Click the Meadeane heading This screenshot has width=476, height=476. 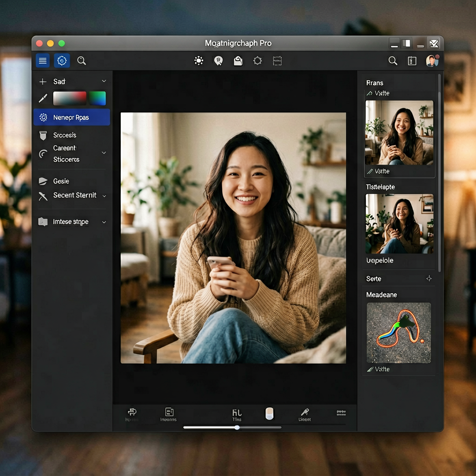[x=382, y=295]
